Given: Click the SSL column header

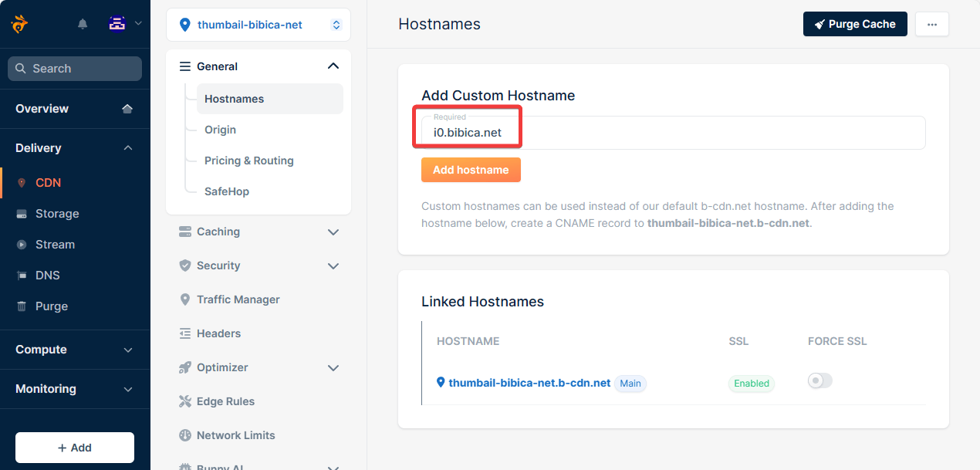Looking at the screenshot, I should tap(738, 341).
